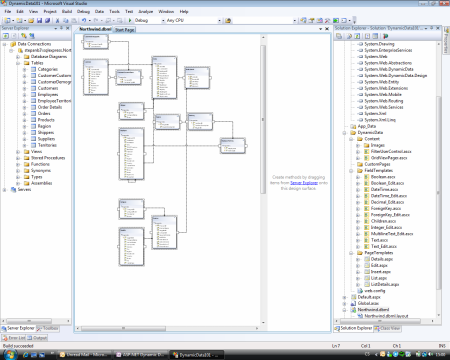
Task: Select ForeignKey.ascx in Solution Explorer
Action: tap(386, 209)
